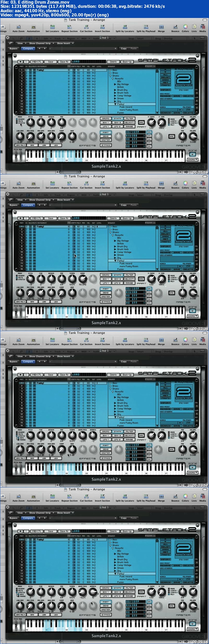Select MACRO tab in the 00:03:57 frame
This screenshot has width=209, height=644.
106,431
